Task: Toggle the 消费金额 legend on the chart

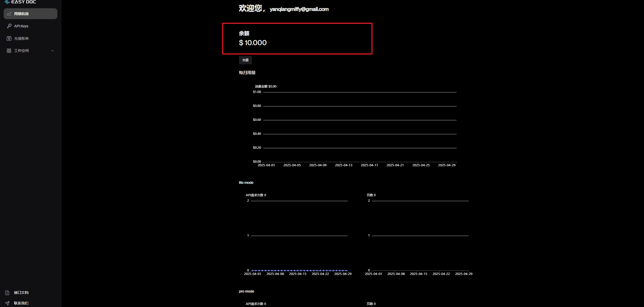Action: (x=265, y=86)
